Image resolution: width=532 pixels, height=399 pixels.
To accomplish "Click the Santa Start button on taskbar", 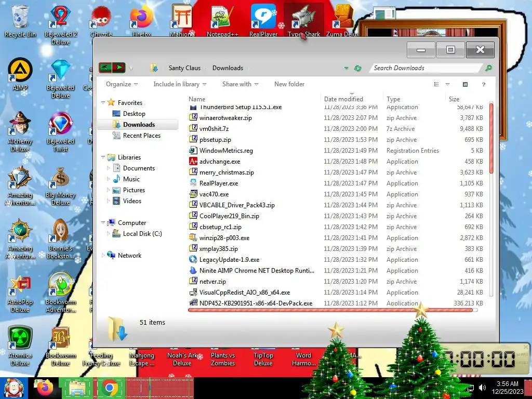I will 13,388.
